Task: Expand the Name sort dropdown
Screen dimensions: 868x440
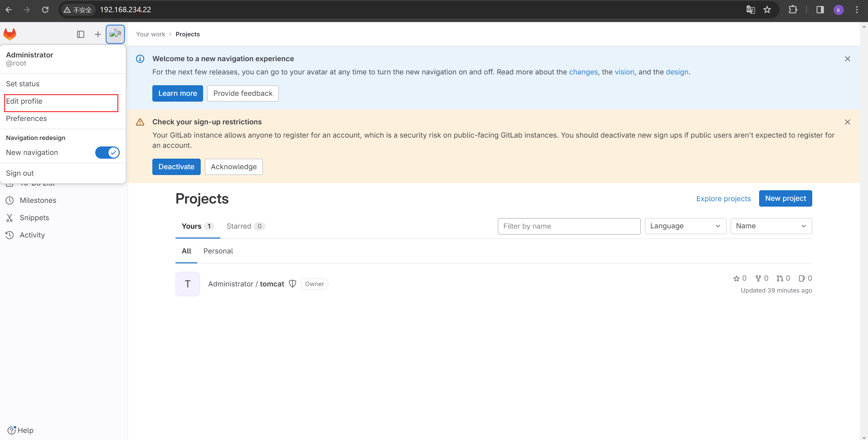Action: [x=771, y=226]
